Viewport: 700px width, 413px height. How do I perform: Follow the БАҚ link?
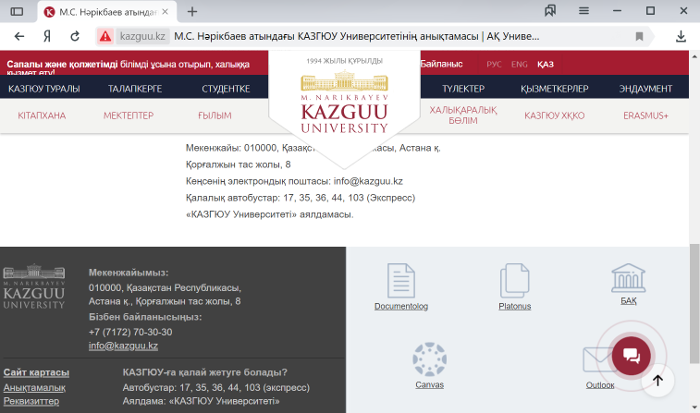pyautogui.click(x=628, y=301)
